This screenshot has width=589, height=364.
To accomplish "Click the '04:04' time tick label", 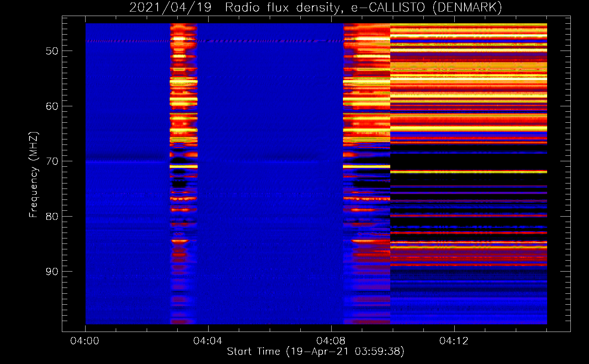I will coord(207,341).
